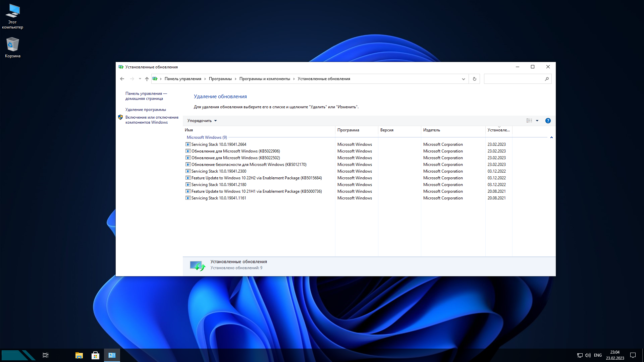Collapse the Microsoft Windows (9) group
This screenshot has width=644, height=362.
551,137
